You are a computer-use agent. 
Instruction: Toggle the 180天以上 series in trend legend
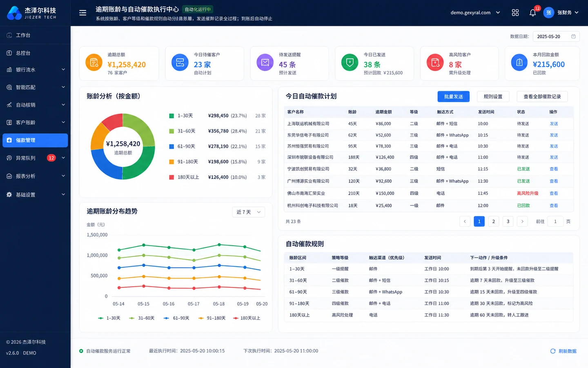pyautogui.click(x=247, y=318)
